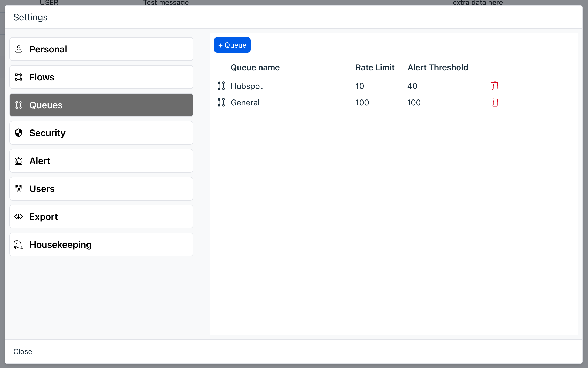Click the person icon in Personal
The image size is (588, 368).
coord(19,49)
